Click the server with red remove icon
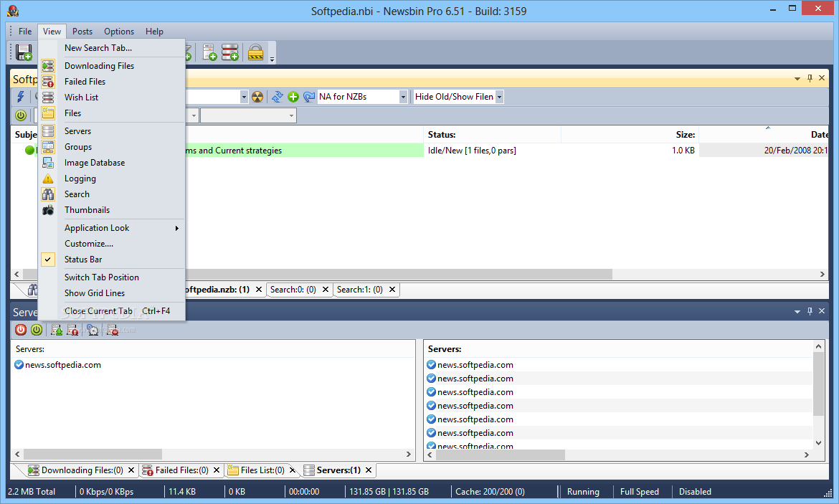This screenshot has height=504, width=839. pos(113,330)
